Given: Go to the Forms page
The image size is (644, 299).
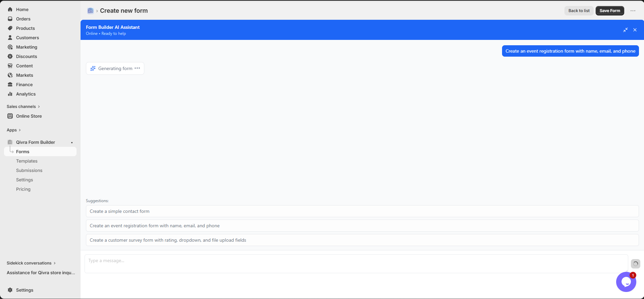Looking at the screenshot, I should [x=40, y=152].
